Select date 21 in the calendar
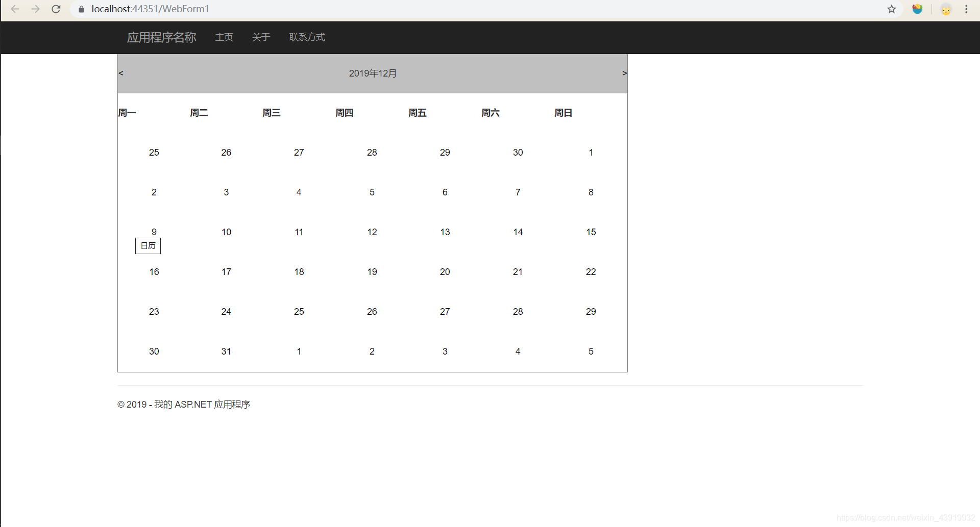 518,272
